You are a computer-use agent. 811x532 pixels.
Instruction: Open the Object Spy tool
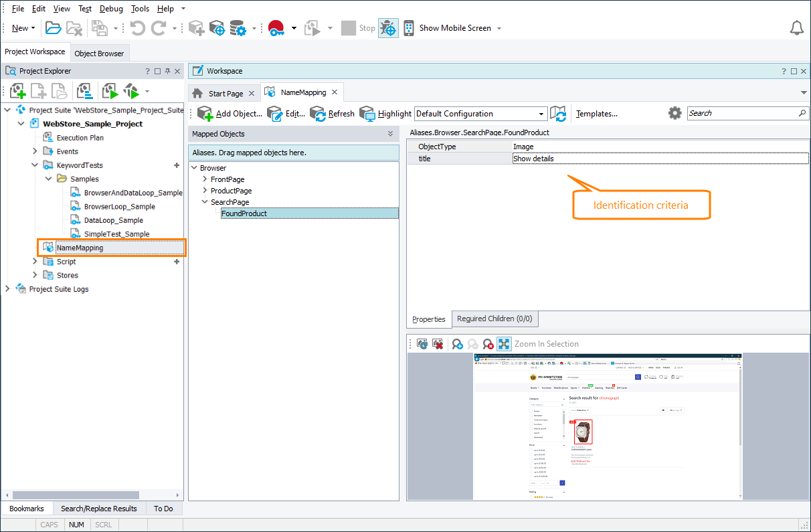[x=216, y=27]
